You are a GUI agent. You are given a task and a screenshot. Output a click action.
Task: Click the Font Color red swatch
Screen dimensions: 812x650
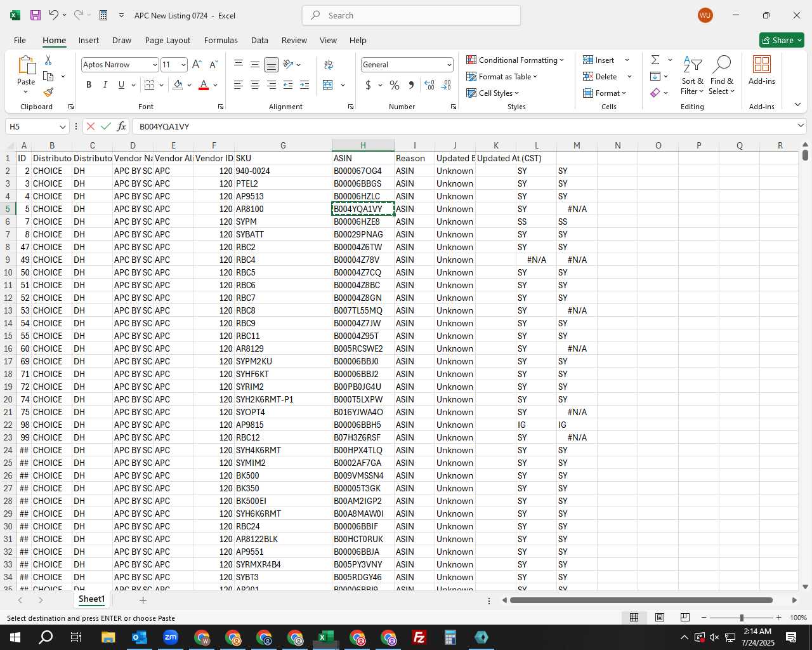tap(204, 85)
